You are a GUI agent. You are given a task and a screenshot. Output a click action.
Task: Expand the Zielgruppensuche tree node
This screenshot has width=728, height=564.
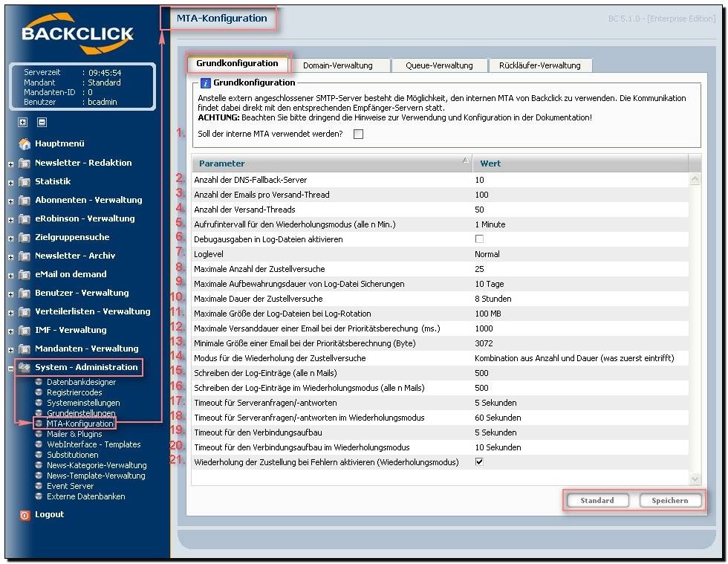click(10, 239)
